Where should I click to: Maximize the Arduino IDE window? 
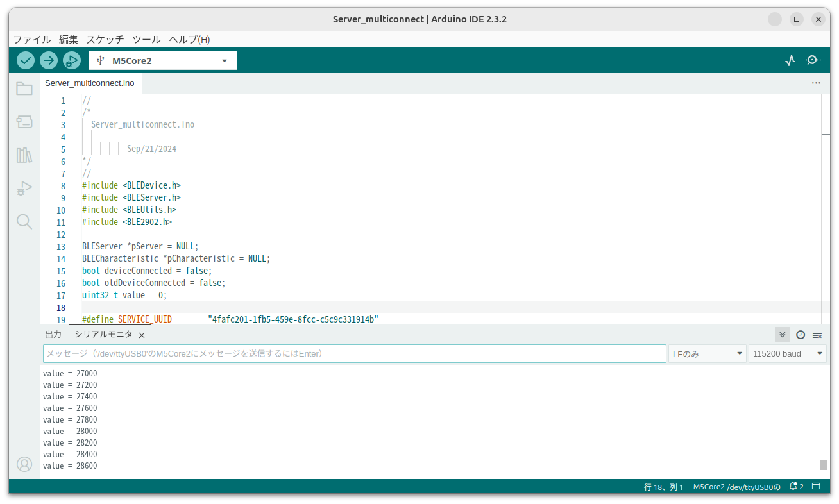click(796, 19)
